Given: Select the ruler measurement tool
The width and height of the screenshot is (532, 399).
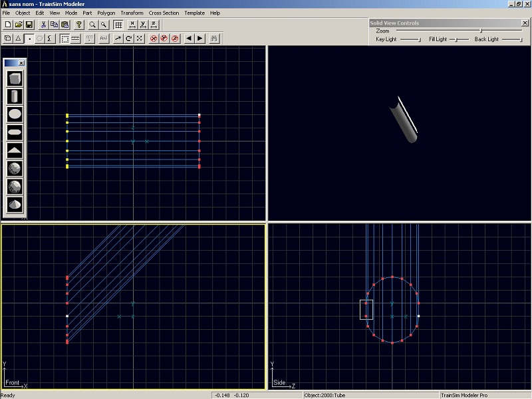Looking at the screenshot, I should tap(75, 39).
